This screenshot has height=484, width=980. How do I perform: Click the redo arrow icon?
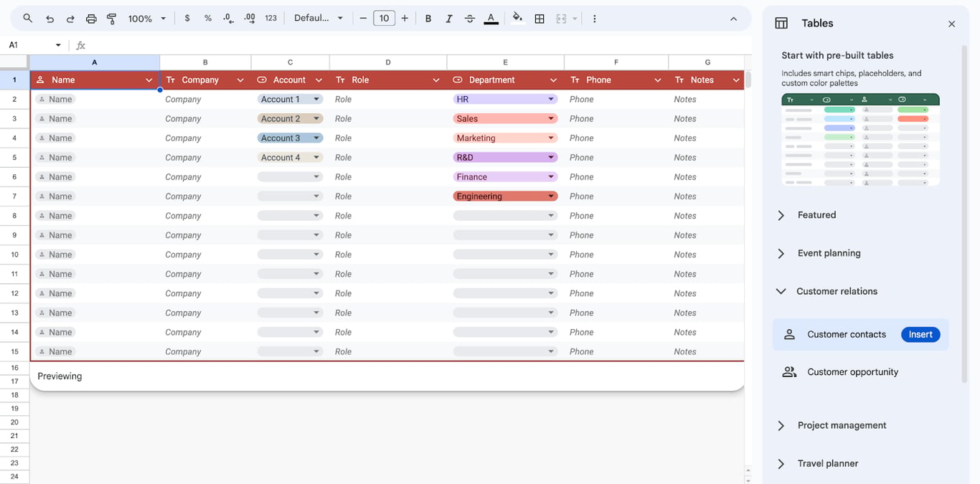(70, 19)
